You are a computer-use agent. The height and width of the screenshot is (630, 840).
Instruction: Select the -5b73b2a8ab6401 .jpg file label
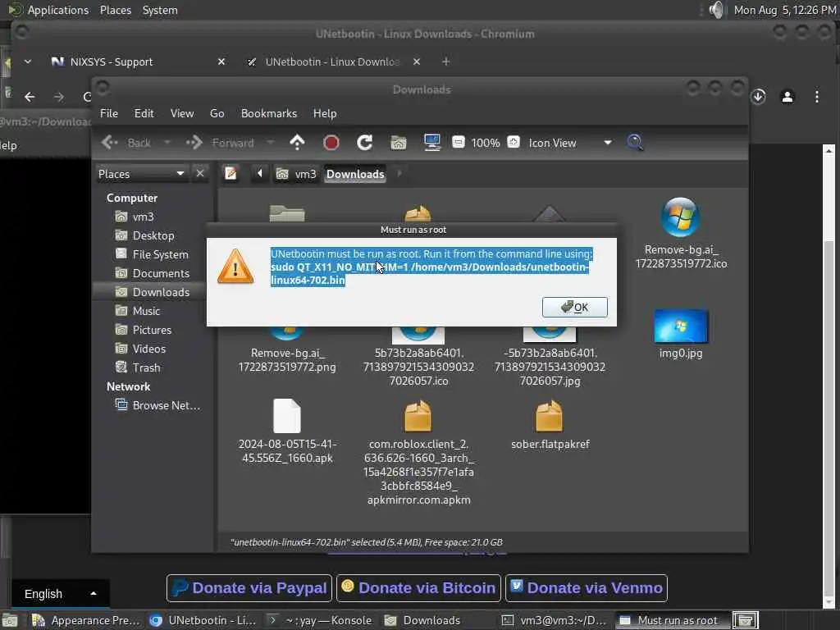point(550,367)
